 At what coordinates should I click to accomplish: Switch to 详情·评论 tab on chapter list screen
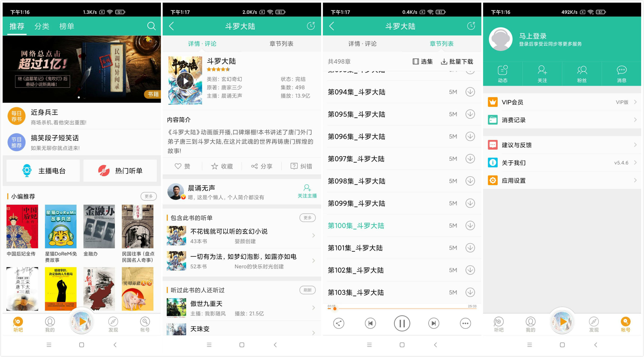(x=362, y=44)
